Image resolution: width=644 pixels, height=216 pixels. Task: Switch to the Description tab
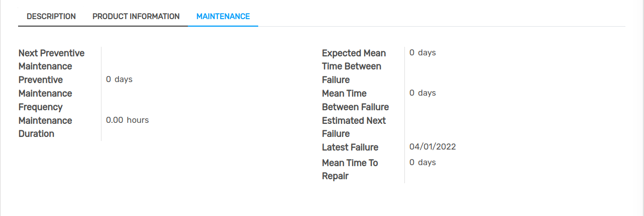51,17
